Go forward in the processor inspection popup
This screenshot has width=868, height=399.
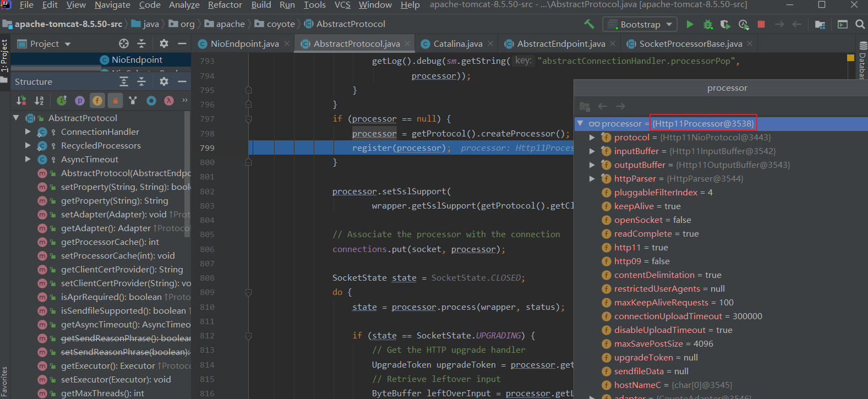click(620, 106)
